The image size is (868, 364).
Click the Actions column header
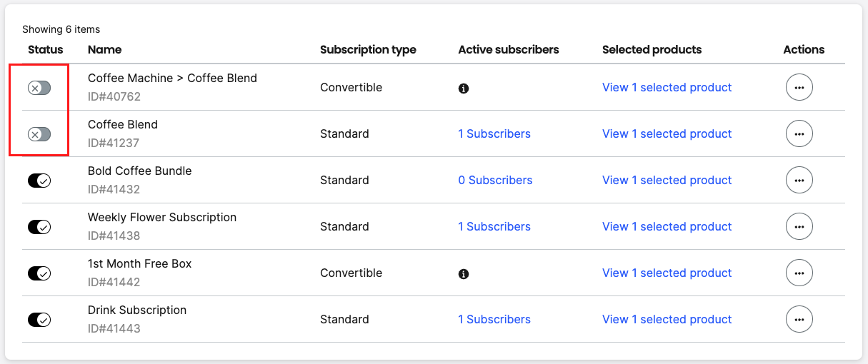click(804, 49)
